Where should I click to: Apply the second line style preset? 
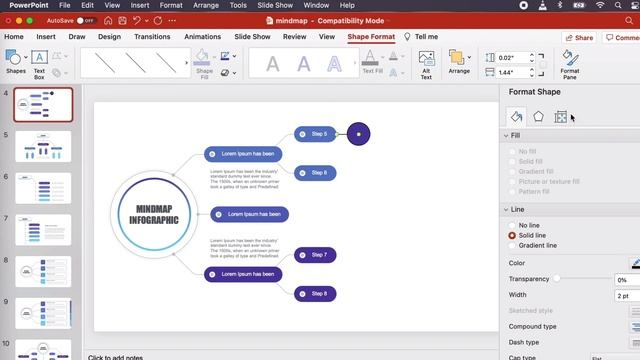(x=136, y=63)
